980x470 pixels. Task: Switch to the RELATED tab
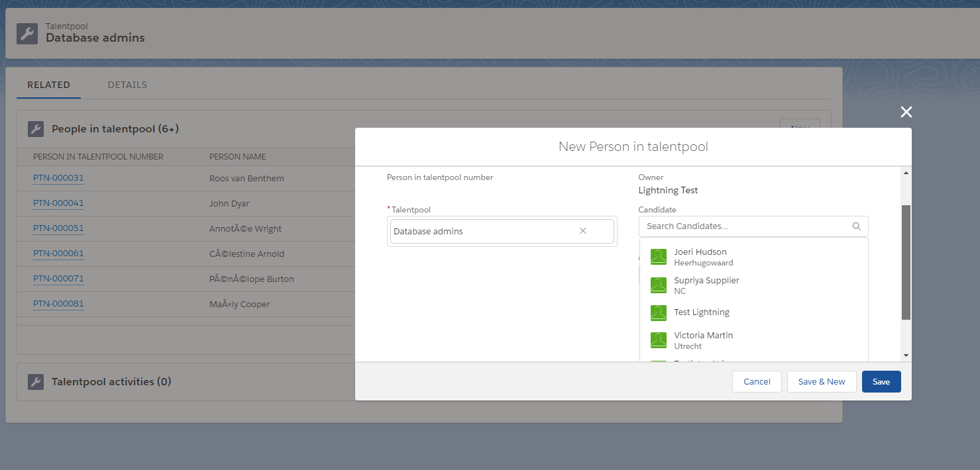pos(49,85)
